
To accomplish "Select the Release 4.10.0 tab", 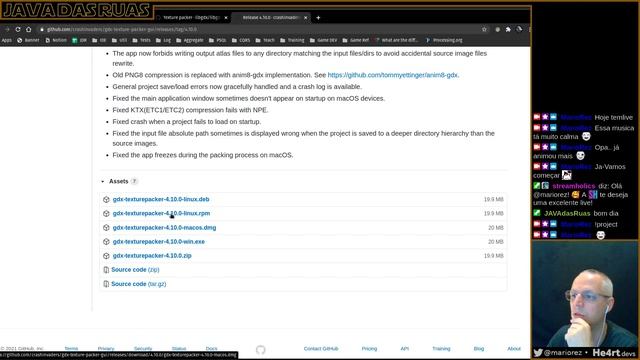I will 271,18.
